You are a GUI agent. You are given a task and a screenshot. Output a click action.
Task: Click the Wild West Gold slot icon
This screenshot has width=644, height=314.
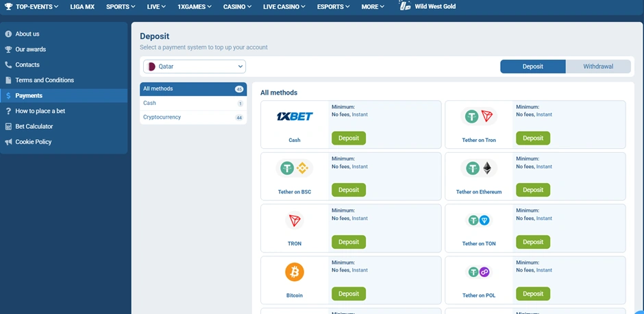click(x=406, y=5)
